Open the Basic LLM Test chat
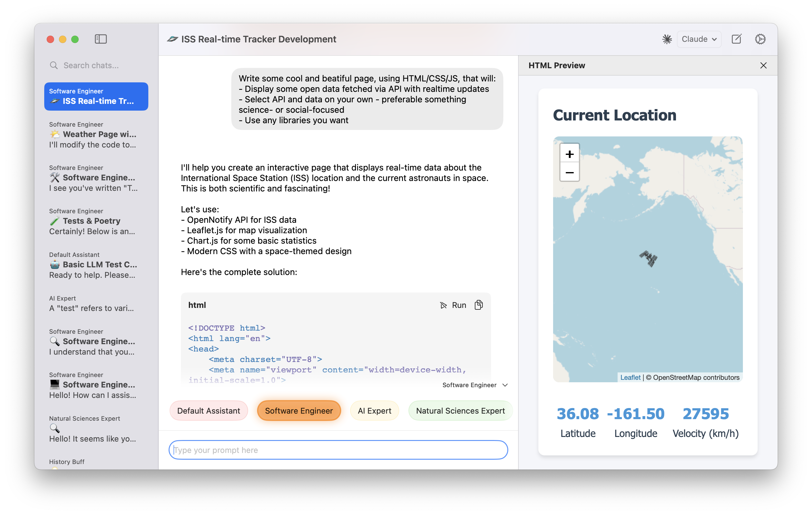The image size is (812, 515). [96, 265]
